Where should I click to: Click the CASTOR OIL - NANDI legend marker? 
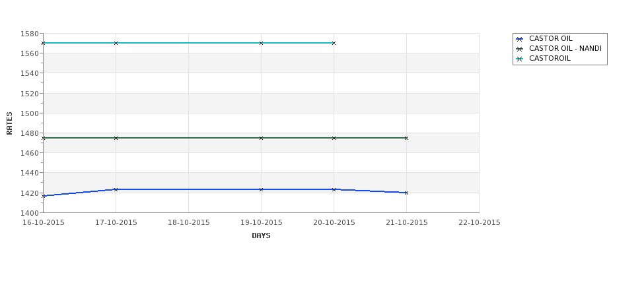[x=520, y=49]
